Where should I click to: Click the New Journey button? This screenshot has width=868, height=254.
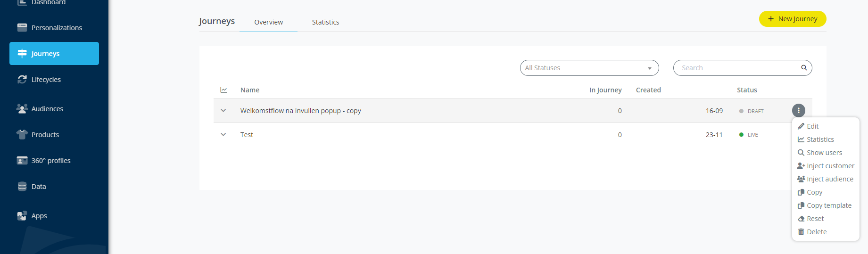793,19
